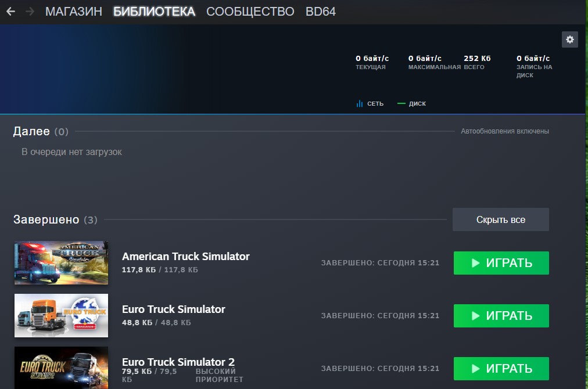Go back with the left arrow

10,12
